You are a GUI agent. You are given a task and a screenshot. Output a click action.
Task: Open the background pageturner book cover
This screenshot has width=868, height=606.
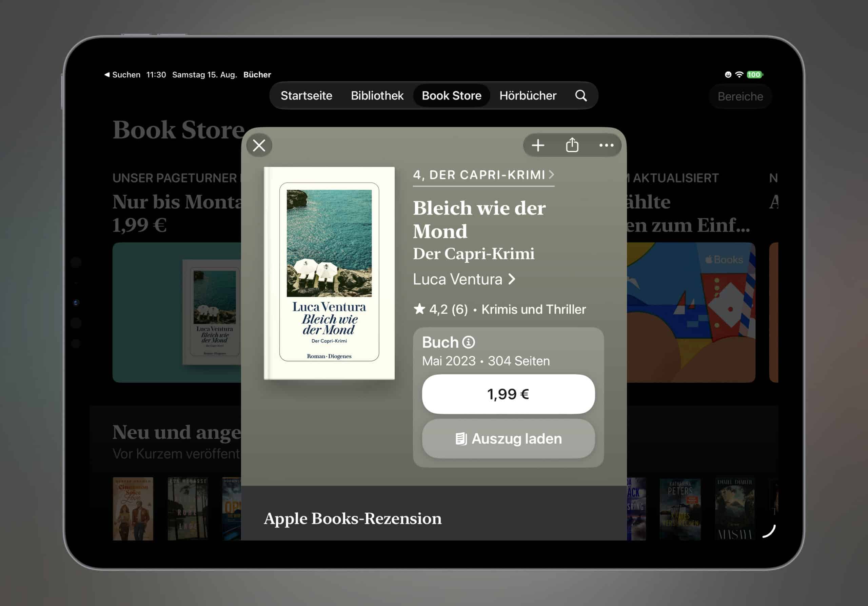click(212, 312)
